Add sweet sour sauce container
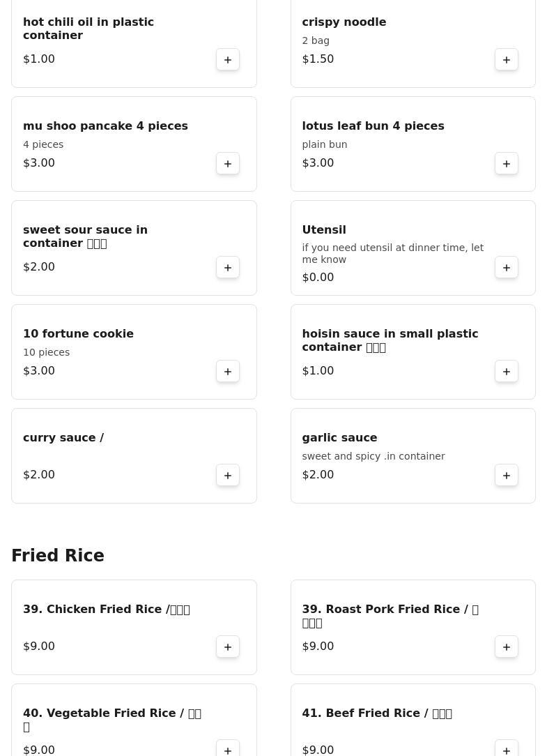 [x=228, y=268]
